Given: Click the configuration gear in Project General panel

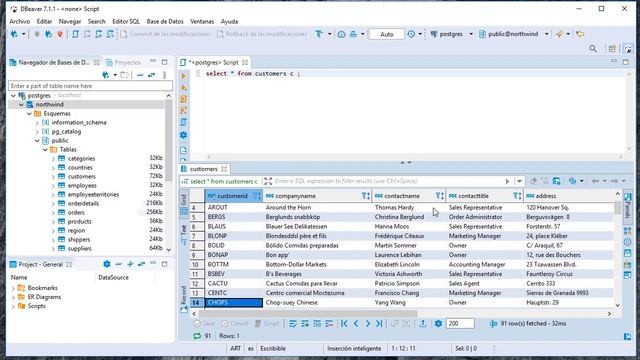Looking at the screenshot, I should point(107,264).
